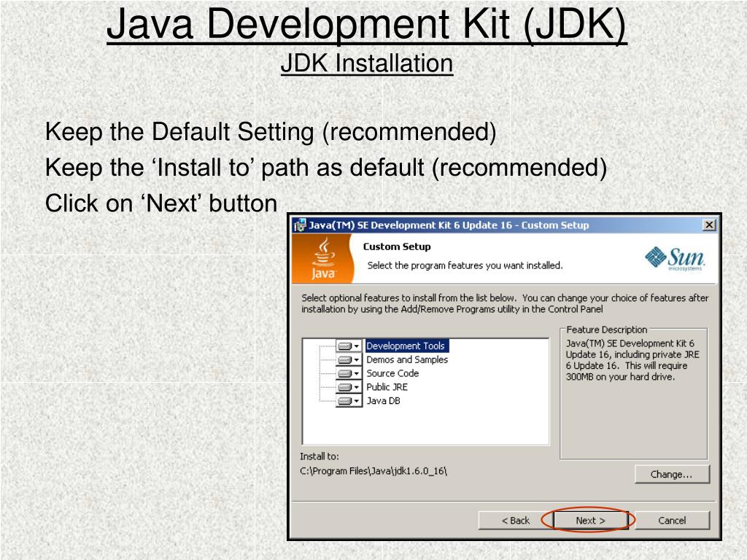Open Development Tools feature drive dropdown
747x560 pixels.
(x=349, y=346)
